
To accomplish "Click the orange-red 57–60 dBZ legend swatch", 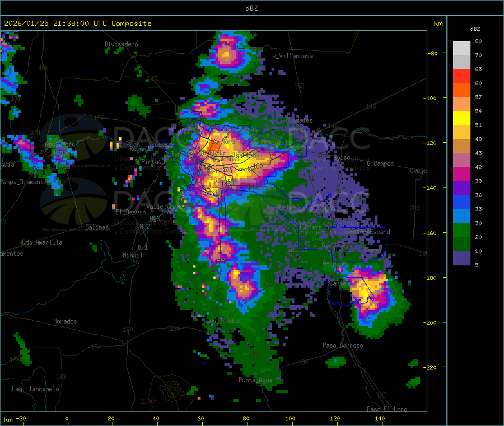I will 461,90.
